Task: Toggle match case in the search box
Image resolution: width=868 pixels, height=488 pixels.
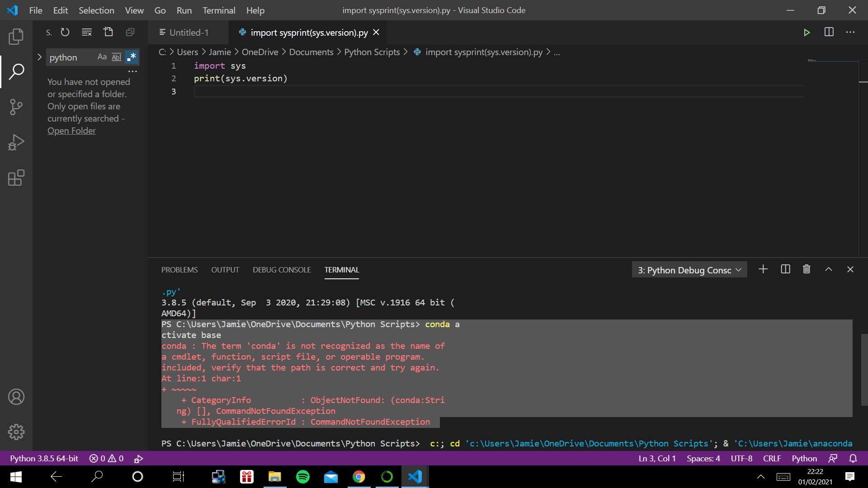Action: tap(102, 56)
